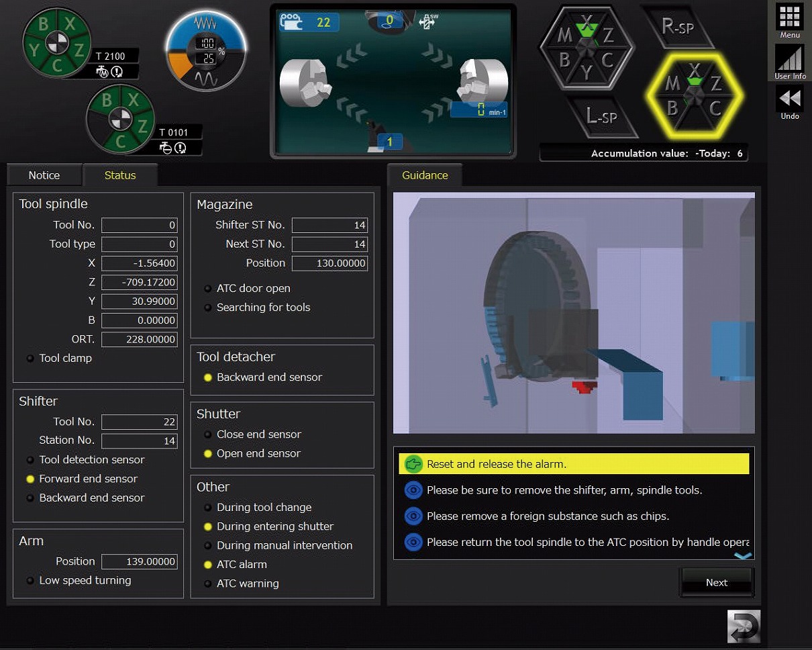Switch to the Notice tab
This screenshot has height=650, width=812.
click(44, 175)
